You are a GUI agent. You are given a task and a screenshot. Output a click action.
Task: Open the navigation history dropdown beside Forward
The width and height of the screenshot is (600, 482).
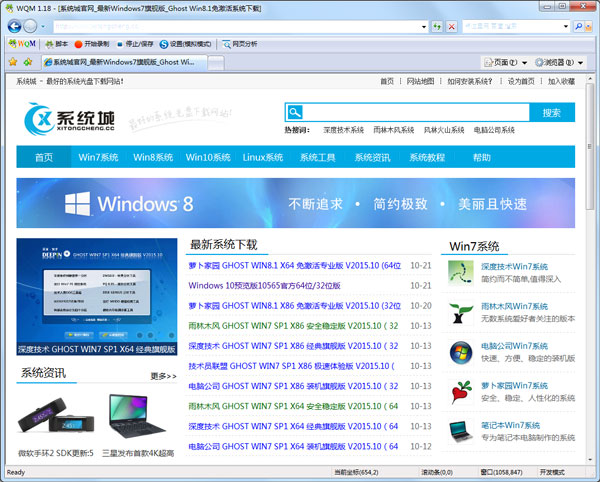click(43, 26)
